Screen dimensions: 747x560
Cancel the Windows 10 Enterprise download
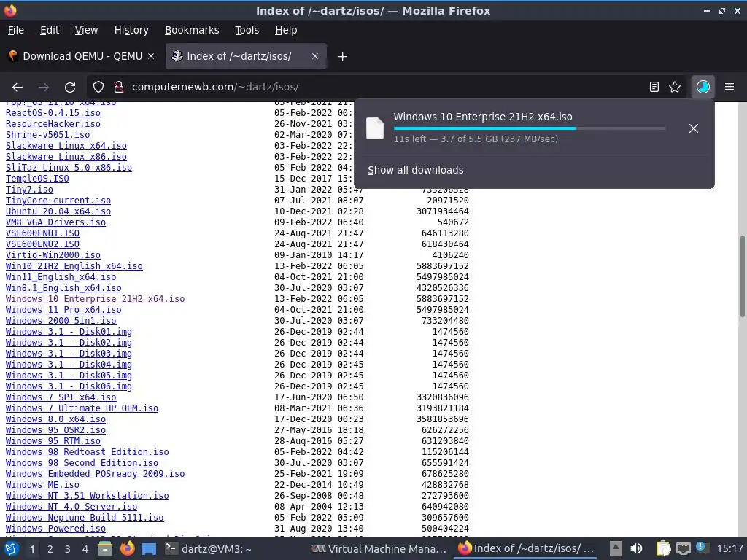pyautogui.click(x=694, y=128)
